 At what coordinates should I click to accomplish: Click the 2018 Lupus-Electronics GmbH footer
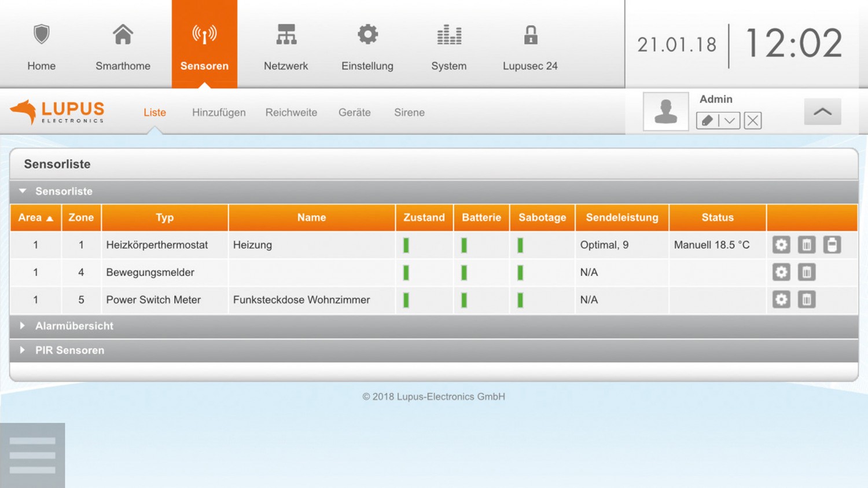434,397
